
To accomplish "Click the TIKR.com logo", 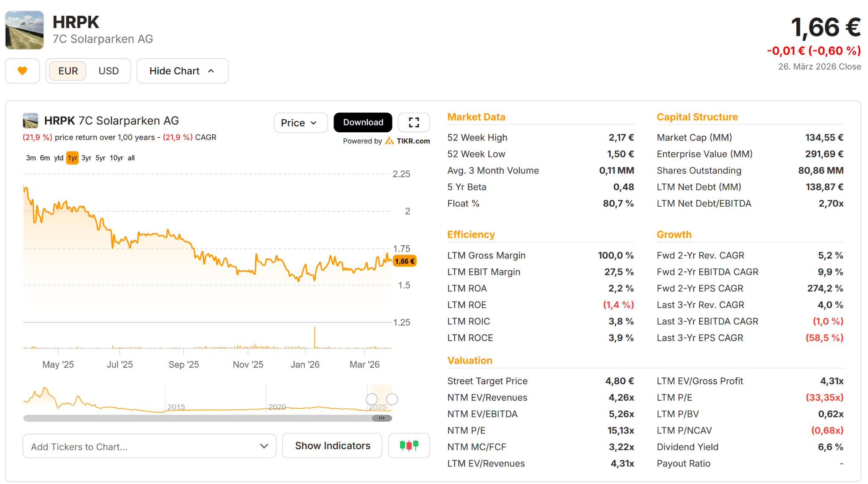I will tap(407, 141).
